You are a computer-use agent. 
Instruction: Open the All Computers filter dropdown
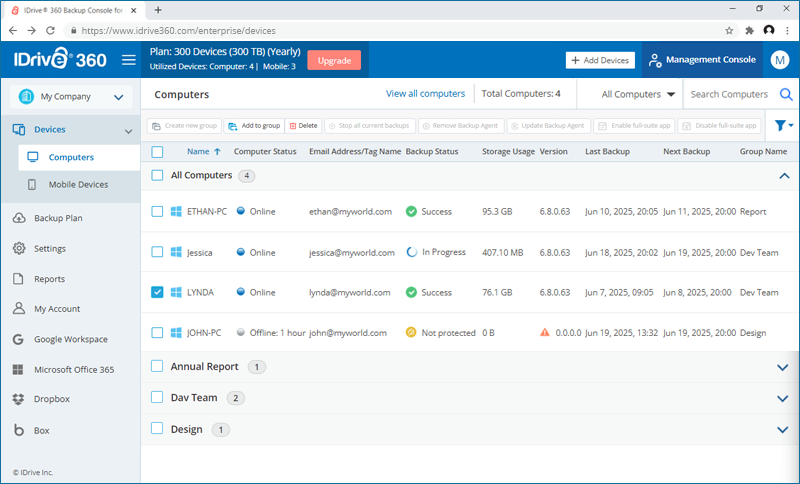coord(638,95)
